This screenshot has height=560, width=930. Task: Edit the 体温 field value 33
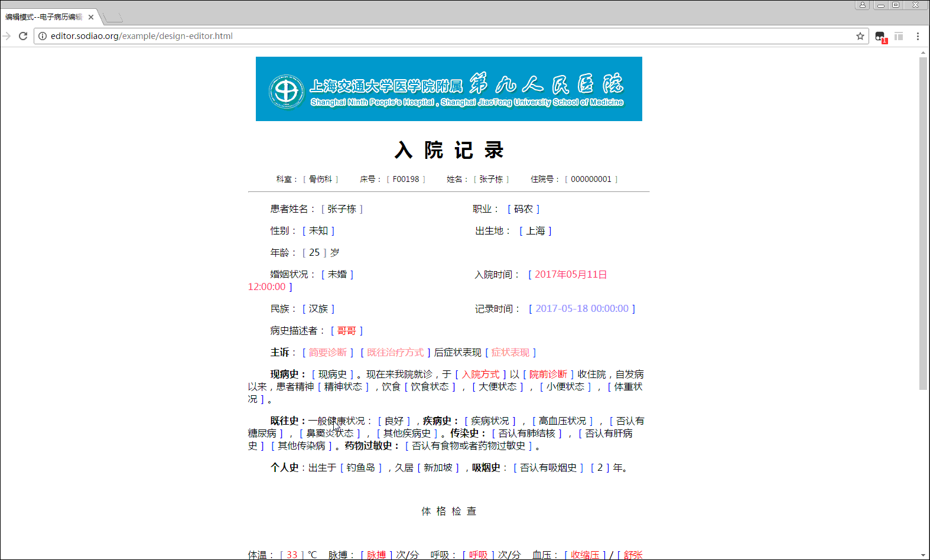coord(292,555)
